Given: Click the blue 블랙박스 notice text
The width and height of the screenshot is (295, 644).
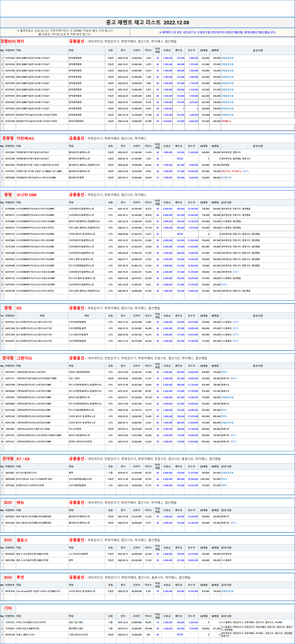Looking at the screenshot, I should tap(217, 32).
